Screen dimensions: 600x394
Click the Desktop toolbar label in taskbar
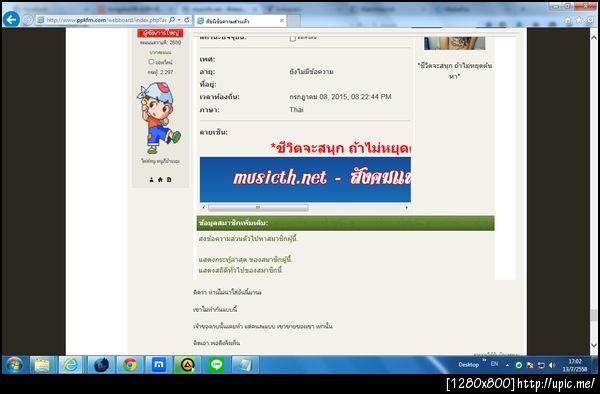coord(468,365)
